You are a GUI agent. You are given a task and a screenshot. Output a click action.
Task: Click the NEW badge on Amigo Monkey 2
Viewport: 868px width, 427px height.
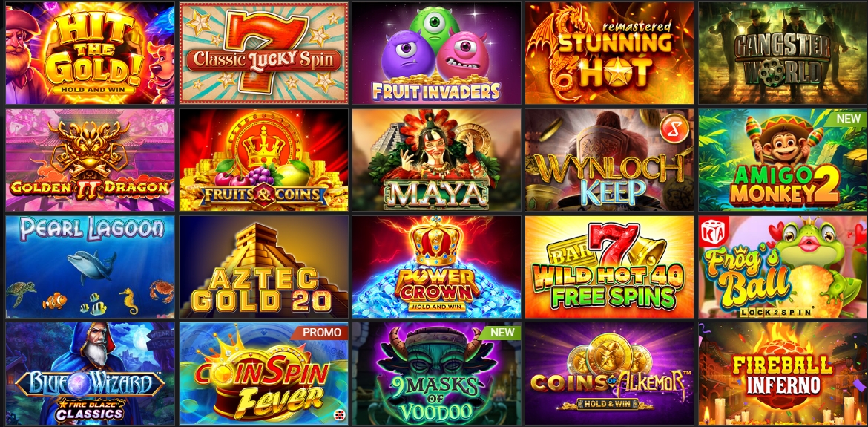pyautogui.click(x=848, y=118)
